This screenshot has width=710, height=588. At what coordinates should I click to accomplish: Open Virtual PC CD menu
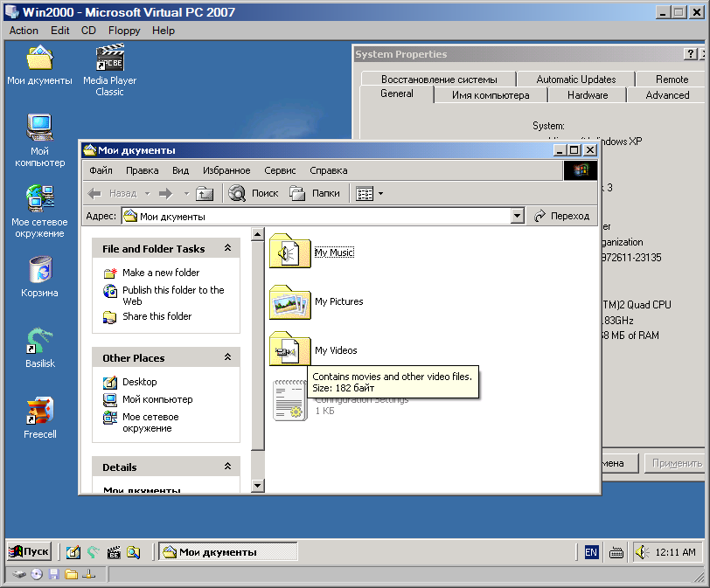click(x=88, y=31)
